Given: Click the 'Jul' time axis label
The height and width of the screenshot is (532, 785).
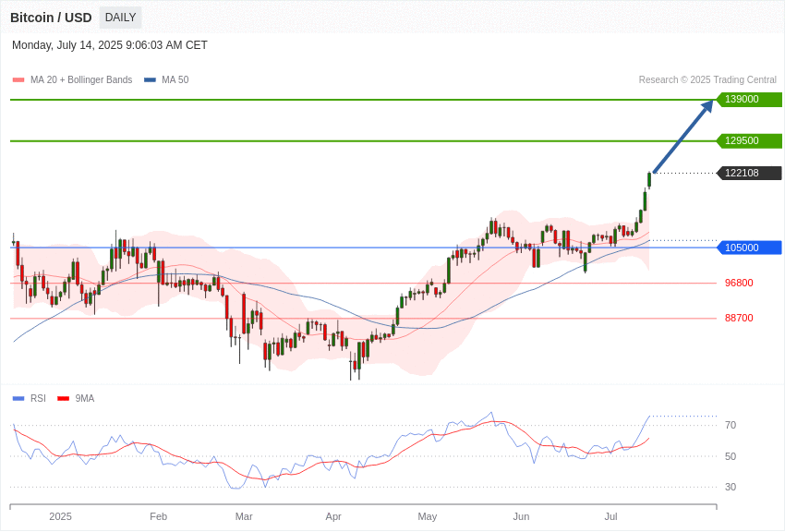Looking at the screenshot, I should [x=610, y=516].
